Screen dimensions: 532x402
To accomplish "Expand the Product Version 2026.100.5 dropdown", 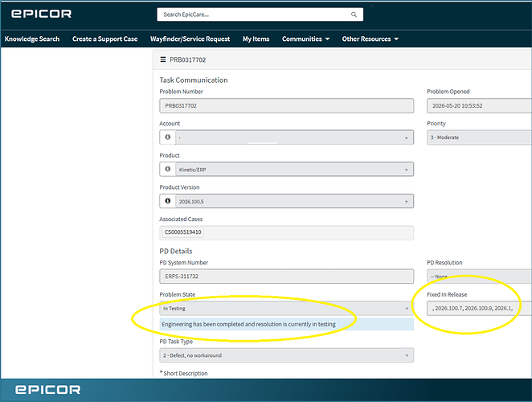I will (294, 201).
